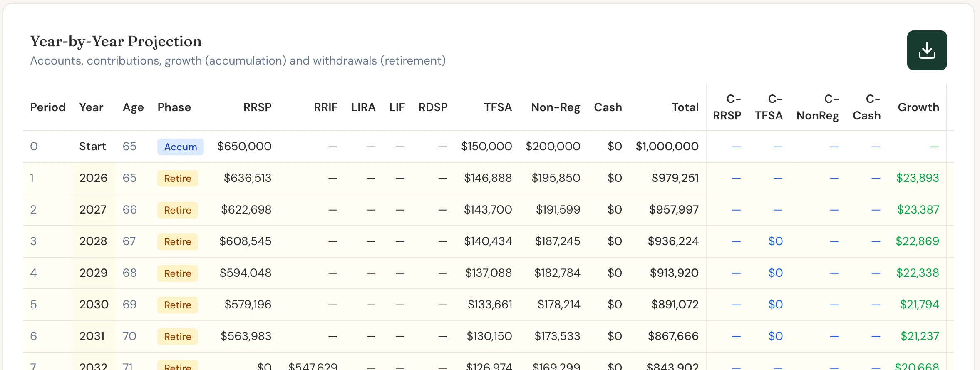Click the $22,338 growth value

tap(918, 273)
